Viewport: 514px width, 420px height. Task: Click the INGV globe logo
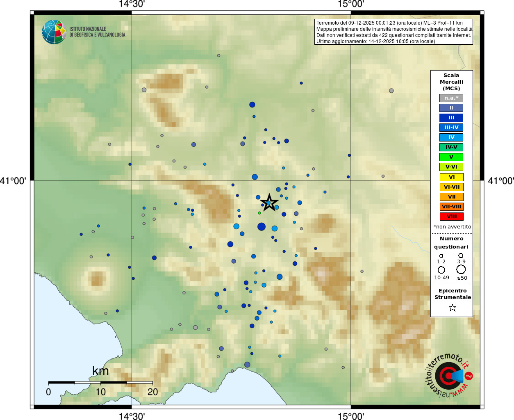coord(54,32)
